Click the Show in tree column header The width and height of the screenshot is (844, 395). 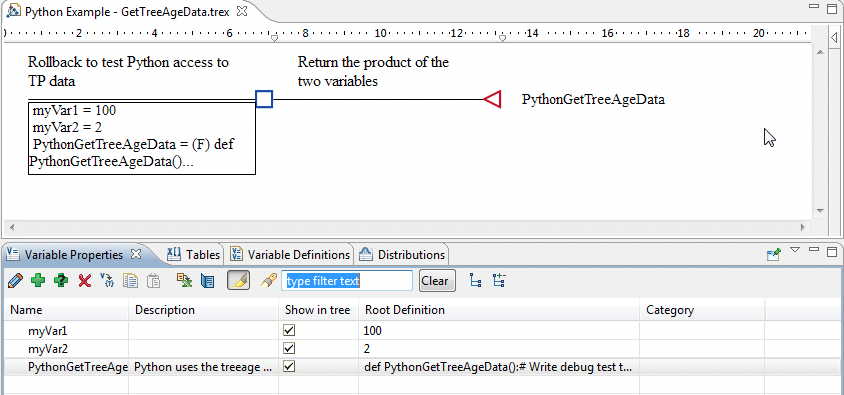point(319,310)
